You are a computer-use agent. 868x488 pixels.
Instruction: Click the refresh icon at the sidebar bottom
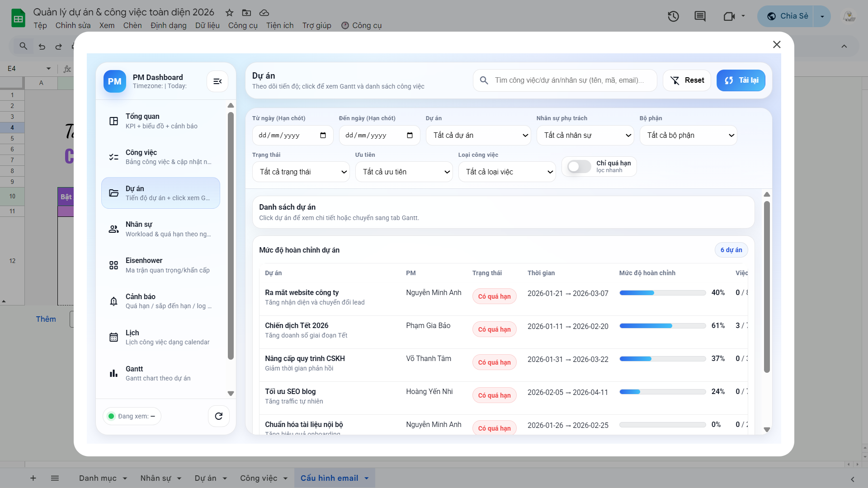tap(218, 416)
